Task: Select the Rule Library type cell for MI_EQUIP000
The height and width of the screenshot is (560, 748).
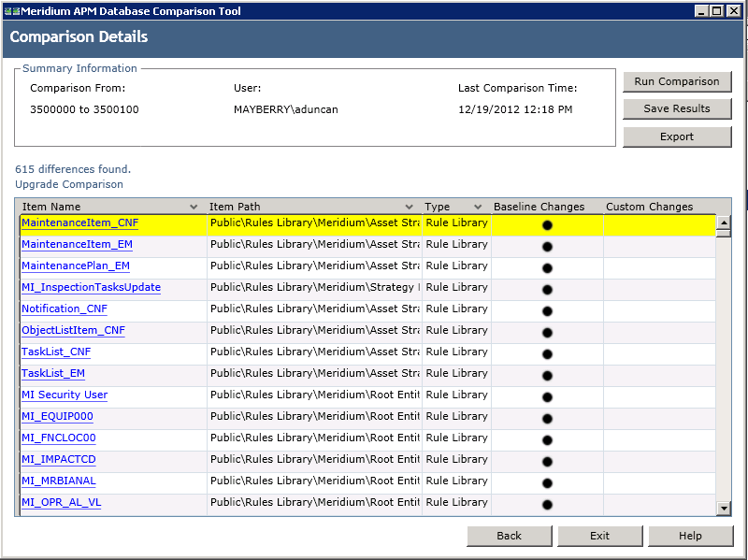Action: pyautogui.click(x=456, y=418)
